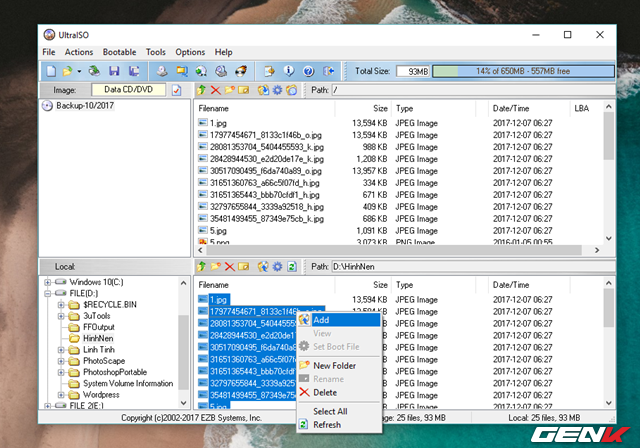Image resolution: width=640 pixels, height=448 pixels.
Task: Click green Refresh icon in Local pane toolbar
Action: (291, 267)
